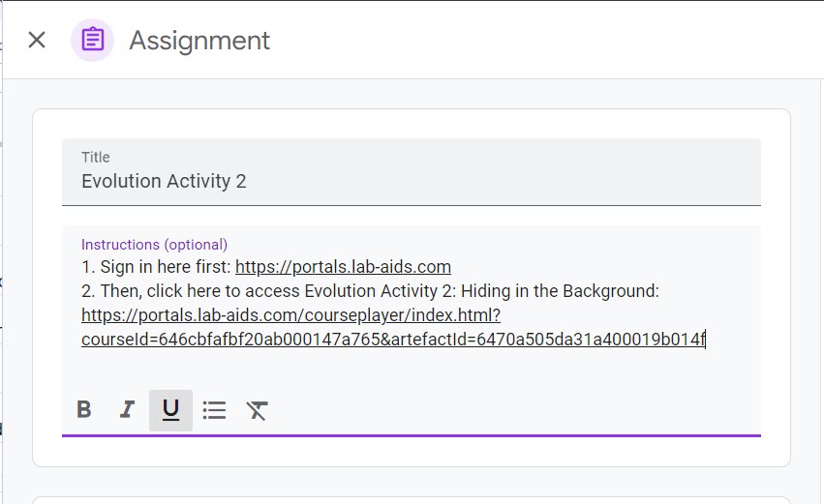Screen dimensions: 824x504
Task: Place cursor at end of artefactId URL
Action: click(706, 340)
